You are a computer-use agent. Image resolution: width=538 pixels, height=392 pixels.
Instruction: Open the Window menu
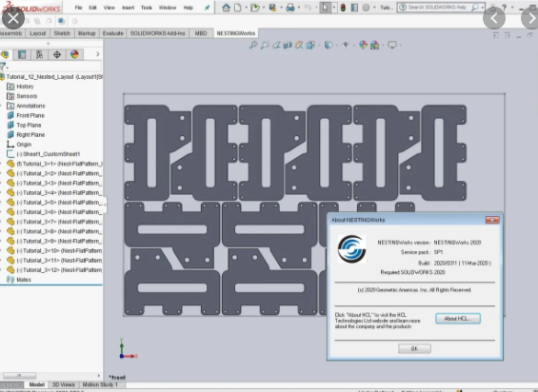[x=168, y=8]
